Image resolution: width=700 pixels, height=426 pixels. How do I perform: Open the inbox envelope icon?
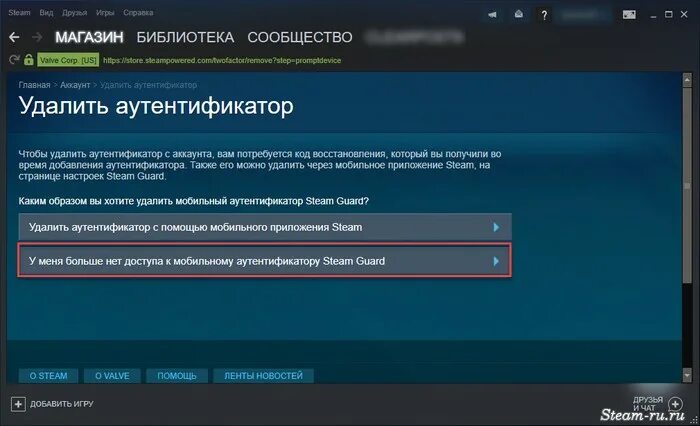(x=518, y=15)
